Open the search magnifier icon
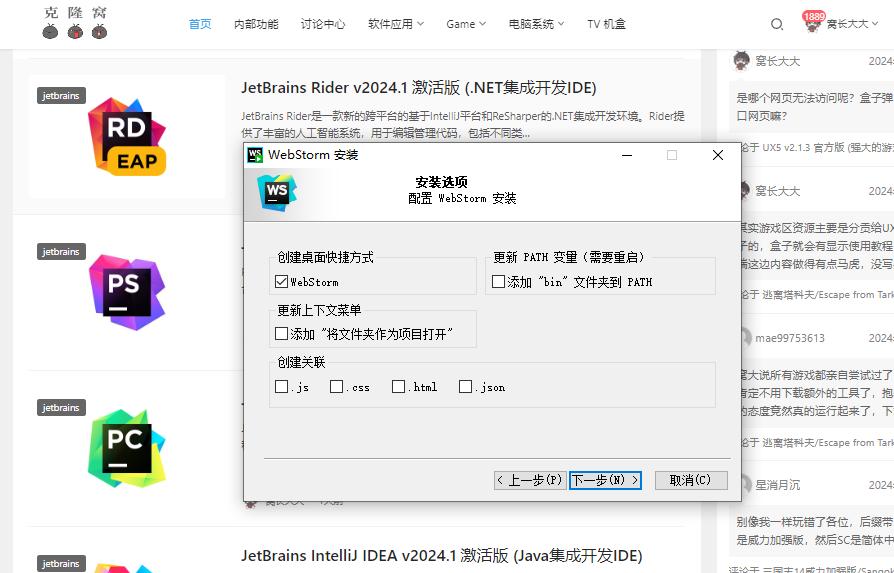Image resolution: width=894 pixels, height=573 pixels. pyautogui.click(x=777, y=24)
